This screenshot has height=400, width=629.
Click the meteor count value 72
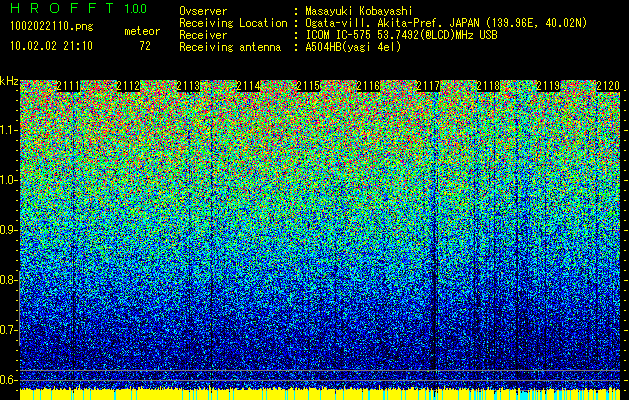[x=145, y=46]
